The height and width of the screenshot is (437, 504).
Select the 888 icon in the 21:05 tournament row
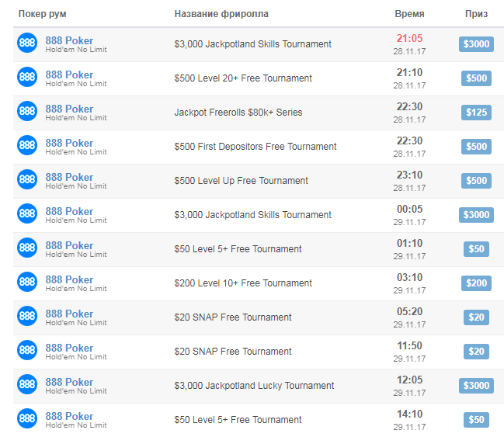27,44
